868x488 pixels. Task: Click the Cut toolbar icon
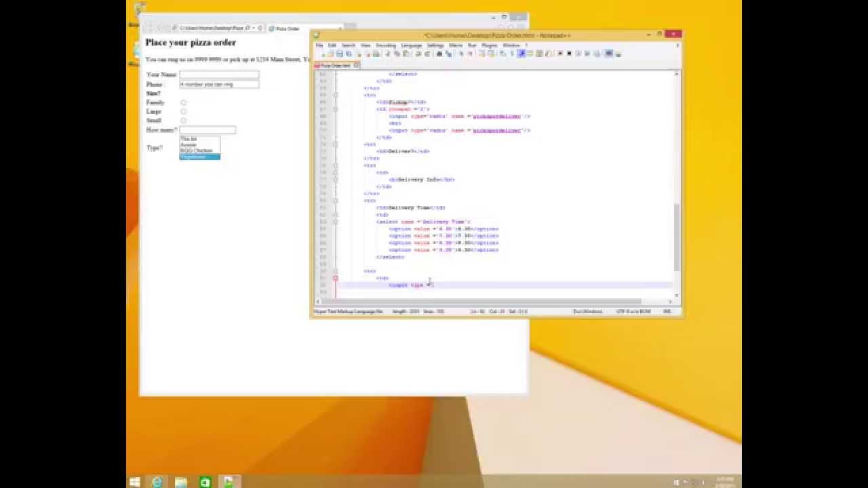click(x=387, y=54)
